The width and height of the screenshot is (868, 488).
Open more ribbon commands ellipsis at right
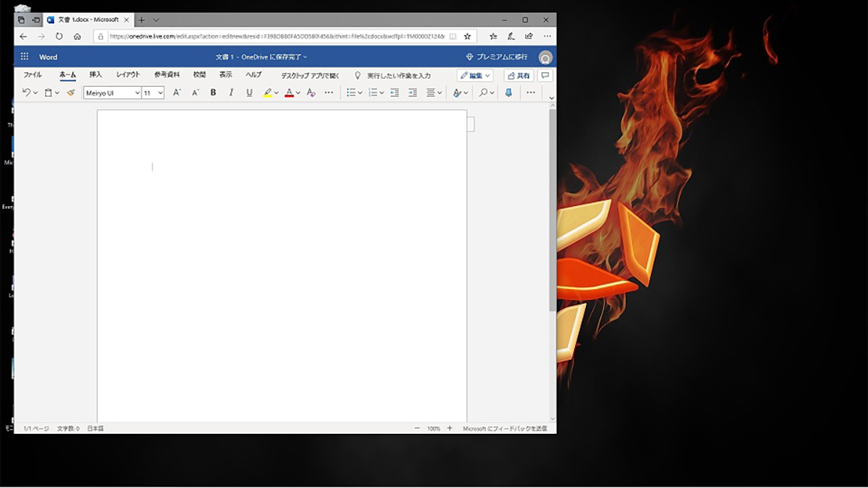click(x=531, y=93)
